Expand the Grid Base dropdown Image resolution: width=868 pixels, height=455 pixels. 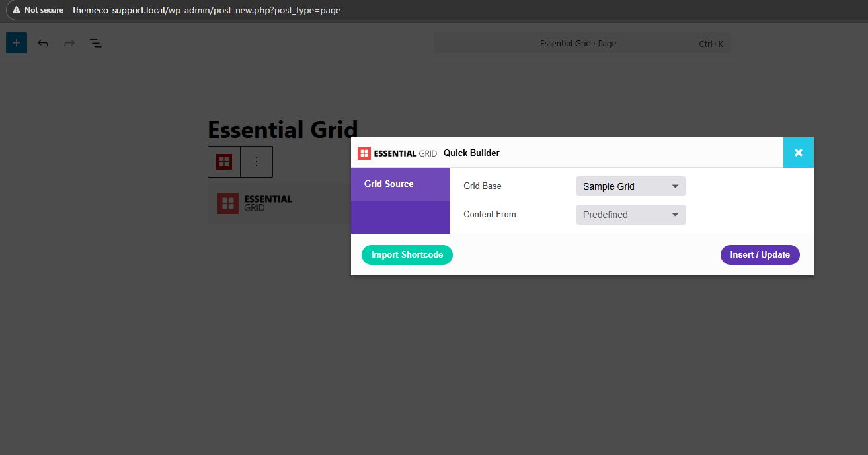pos(630,186)
